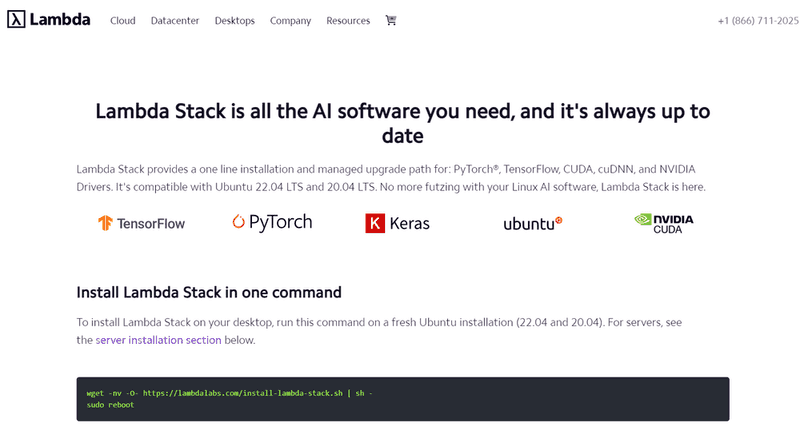This screenshot has width=800, height=434.
Task: Click the sudo reboot command line
Action: click(110, 405)
